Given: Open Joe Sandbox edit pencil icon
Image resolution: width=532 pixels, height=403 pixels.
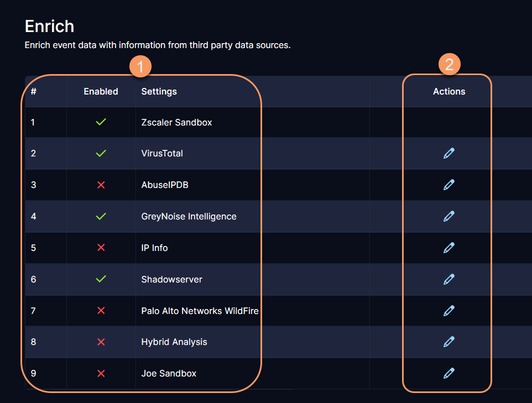Looking at the screenshot, I should (449, 373).
